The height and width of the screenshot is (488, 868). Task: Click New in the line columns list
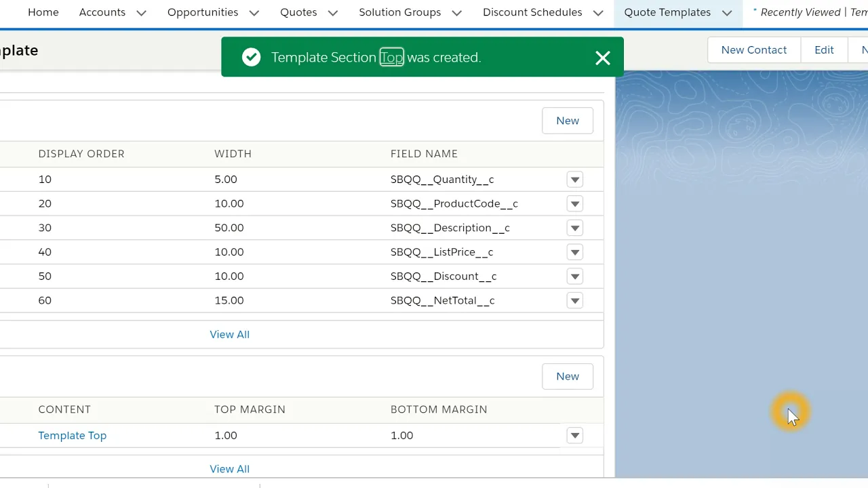click(568, 121)
